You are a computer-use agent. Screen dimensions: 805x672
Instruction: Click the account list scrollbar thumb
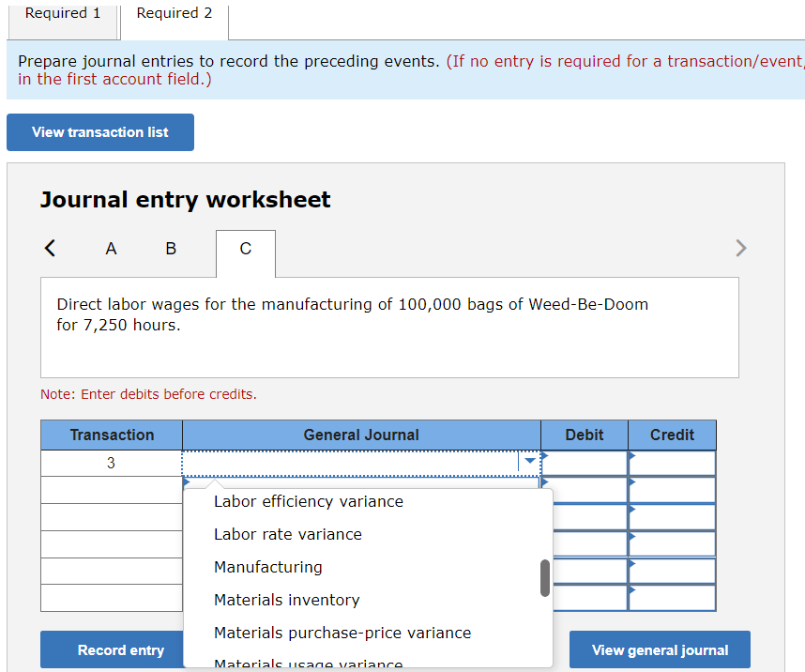click(545, 578)
